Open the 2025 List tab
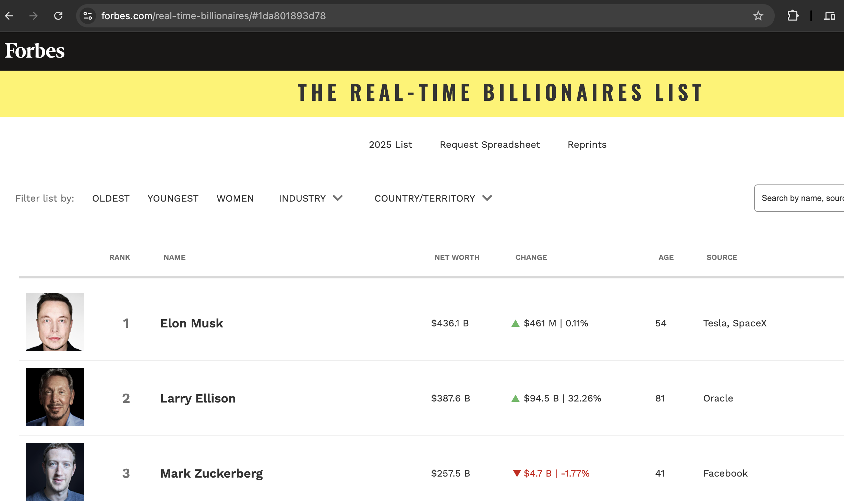The image size is (844, 504). tap(390, 145)
